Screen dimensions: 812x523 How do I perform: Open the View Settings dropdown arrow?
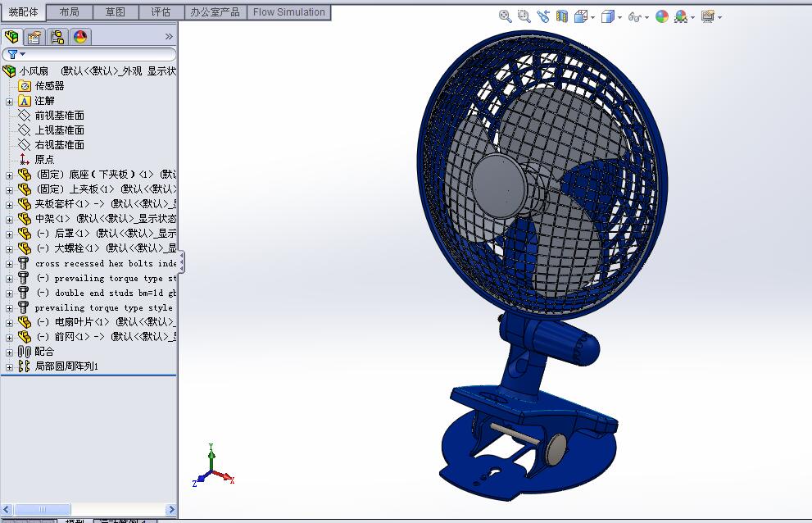(719, 17)
